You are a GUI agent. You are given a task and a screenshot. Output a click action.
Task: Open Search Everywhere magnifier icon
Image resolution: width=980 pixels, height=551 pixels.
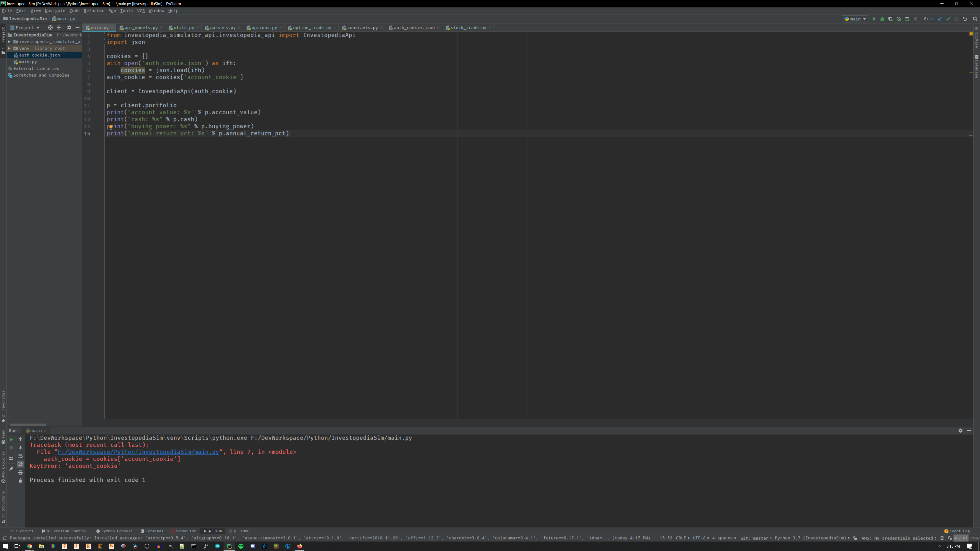coord(975,19)
